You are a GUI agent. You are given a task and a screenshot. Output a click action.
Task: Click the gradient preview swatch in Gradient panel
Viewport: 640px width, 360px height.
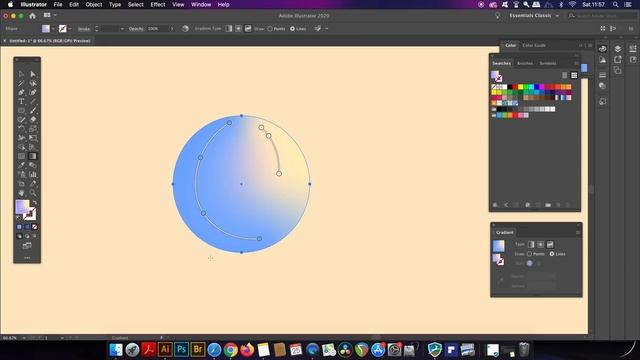click(498, 246)
